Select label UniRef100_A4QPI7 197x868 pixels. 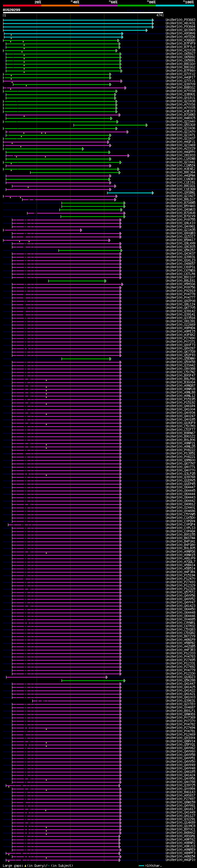coord(180,78)
